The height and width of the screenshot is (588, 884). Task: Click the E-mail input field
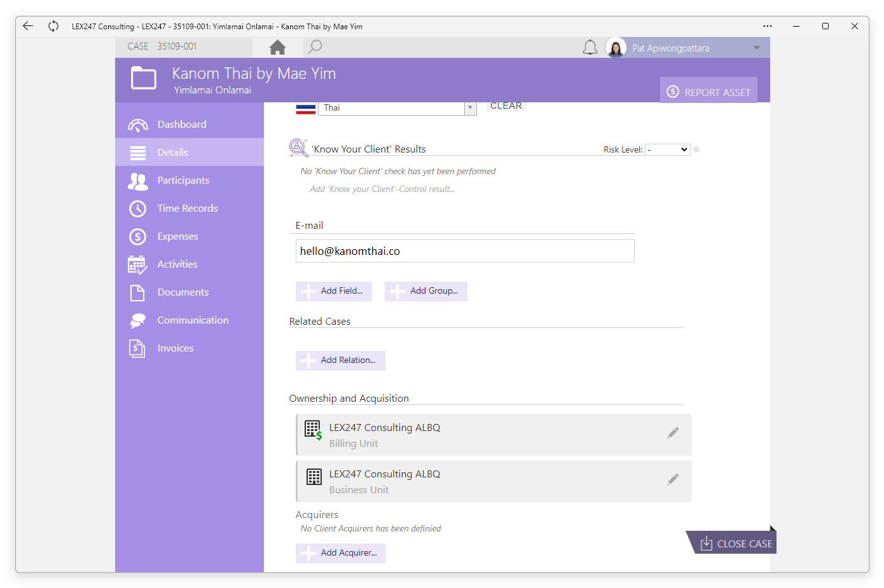(465, 251)
